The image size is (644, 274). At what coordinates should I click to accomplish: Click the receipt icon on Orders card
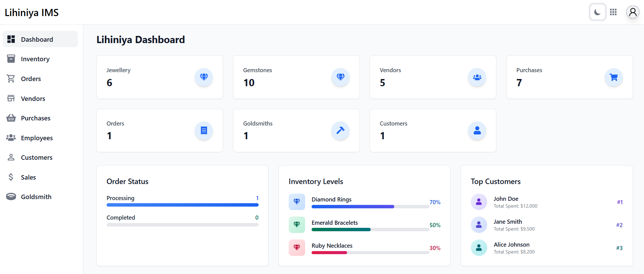[204, 131]
